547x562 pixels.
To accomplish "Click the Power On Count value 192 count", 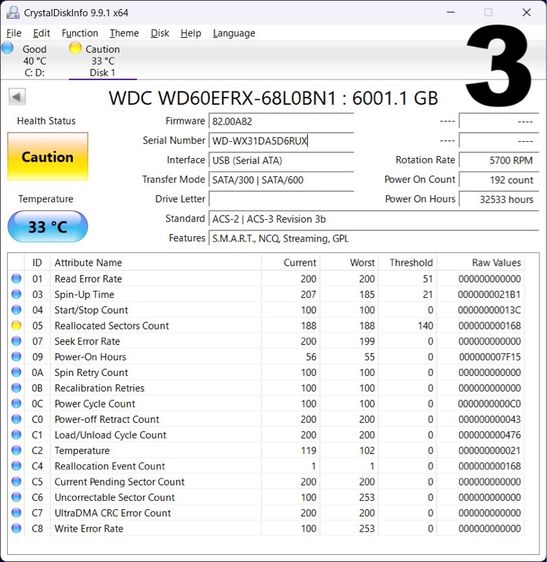I will 499,180.
